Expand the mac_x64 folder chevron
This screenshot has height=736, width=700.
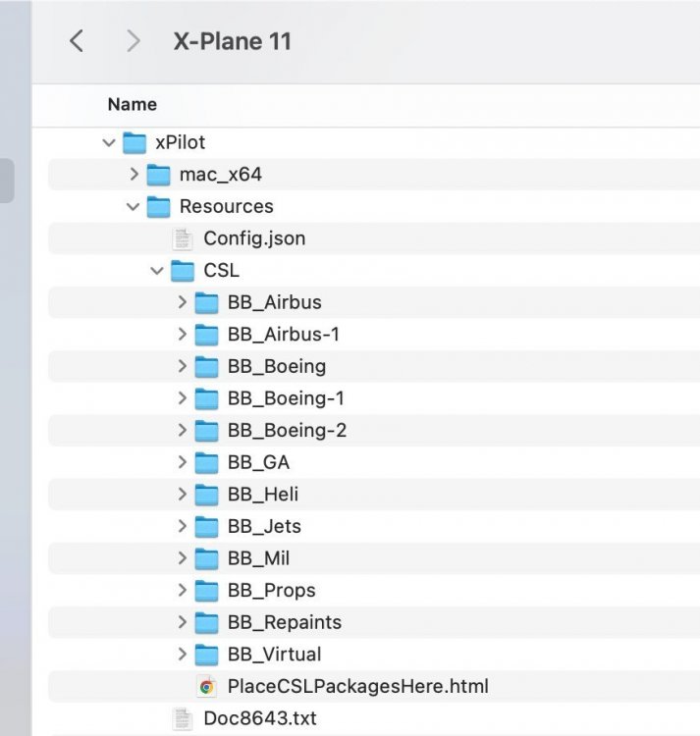coord(134,174)
